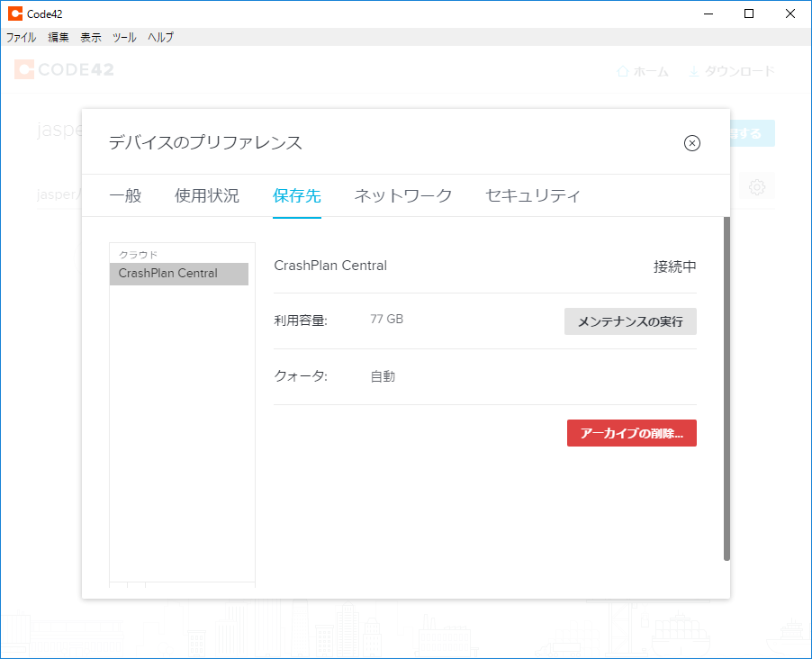The height and width of the screenshot is (659, 812).
Task: Select CrashPlan Central in the destination list
Action: pos(178,274)
